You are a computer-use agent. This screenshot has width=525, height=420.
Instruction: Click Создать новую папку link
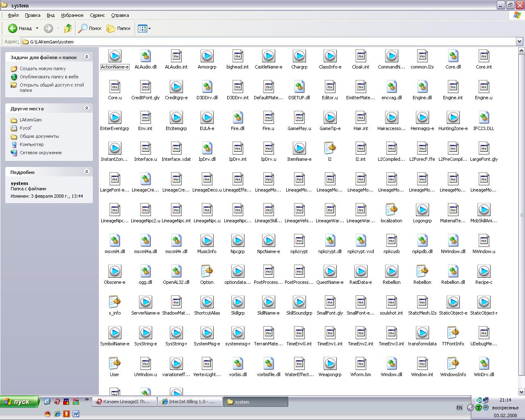43,68
